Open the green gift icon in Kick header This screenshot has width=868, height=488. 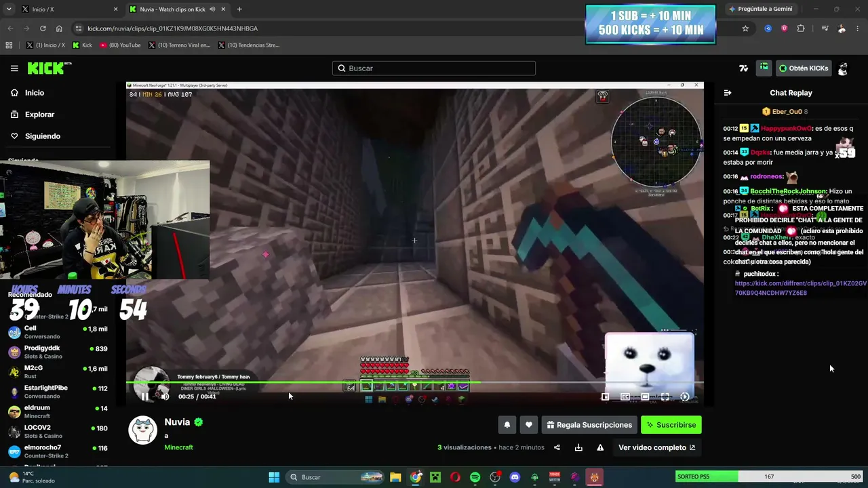pos(764,68)
